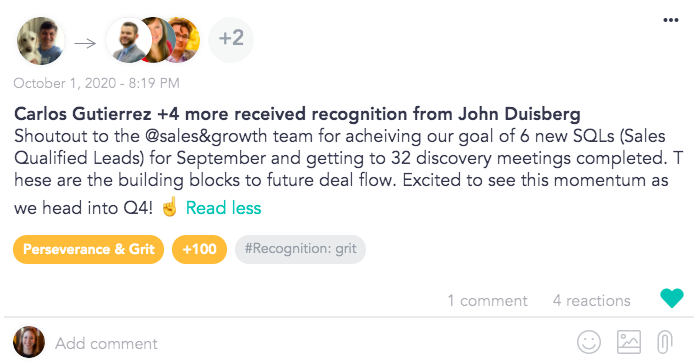
Task: Toggle the teal heart reaction
Action: coord(671,298)
